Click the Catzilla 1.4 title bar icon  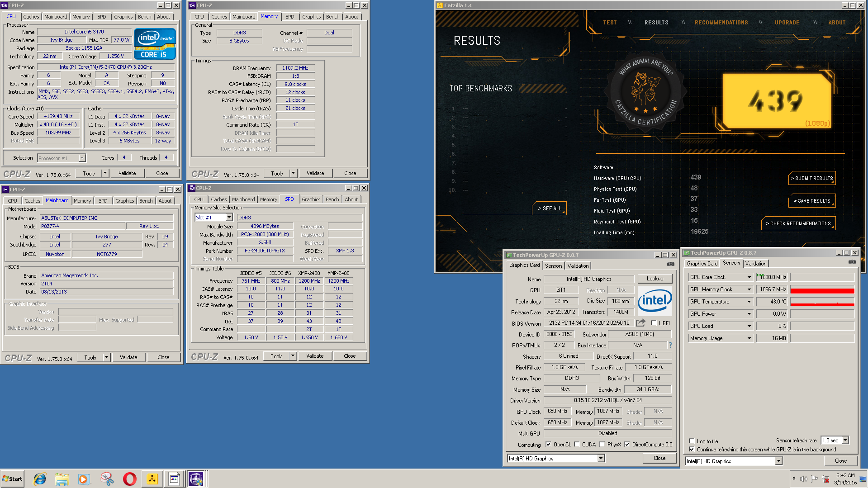440,5
